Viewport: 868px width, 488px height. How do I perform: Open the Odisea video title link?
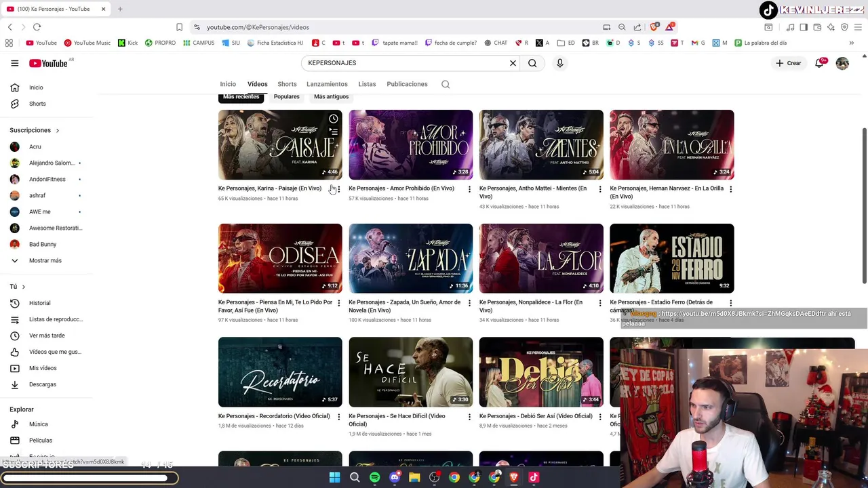[x=275, y=306]
